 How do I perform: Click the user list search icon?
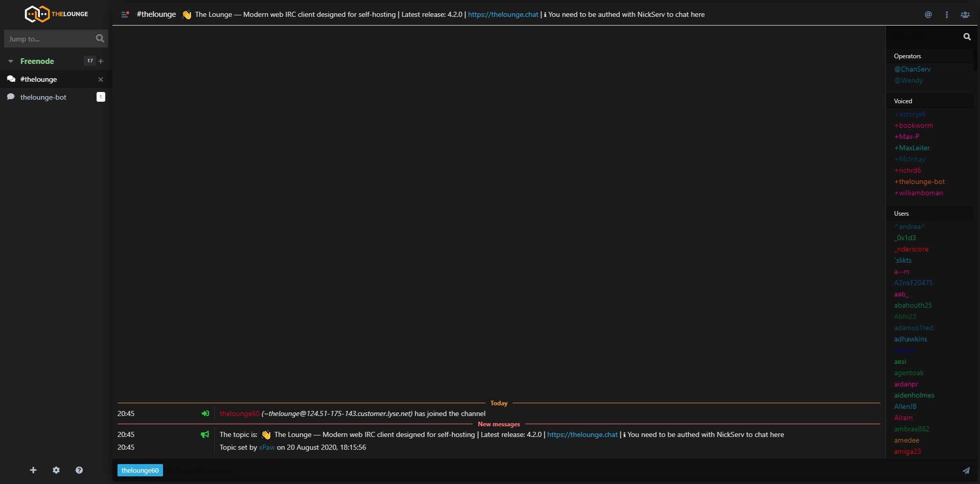pos(967,37)
